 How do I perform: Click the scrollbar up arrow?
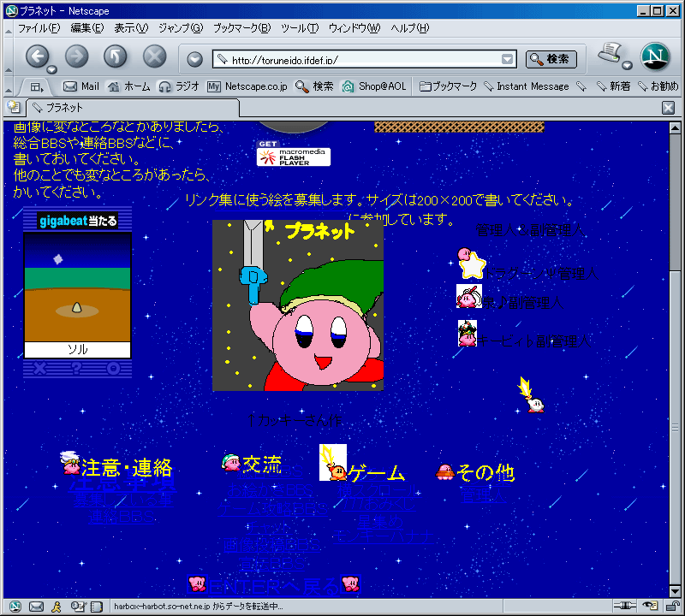[x=675, y=128]
